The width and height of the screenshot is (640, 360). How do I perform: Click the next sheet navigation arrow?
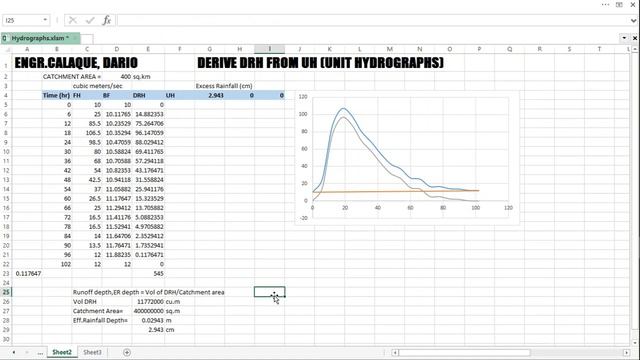[27, 352]
